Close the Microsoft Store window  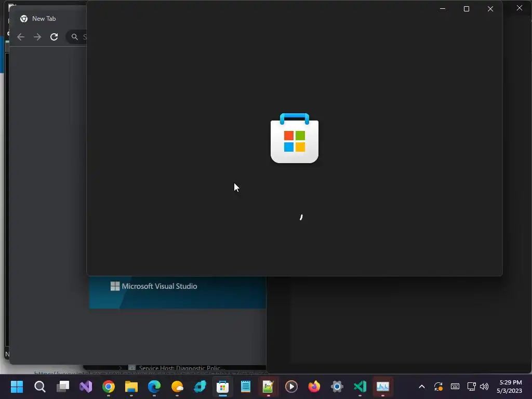[x=490, y=9]
